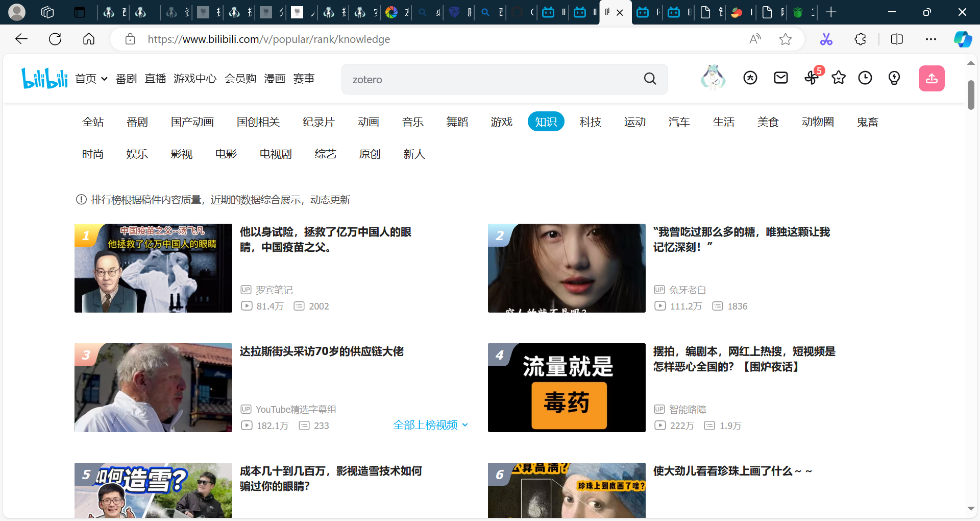Click the search magnifier icon
Image resolution: width=980 pixels, height=521 pixels.
650,79
